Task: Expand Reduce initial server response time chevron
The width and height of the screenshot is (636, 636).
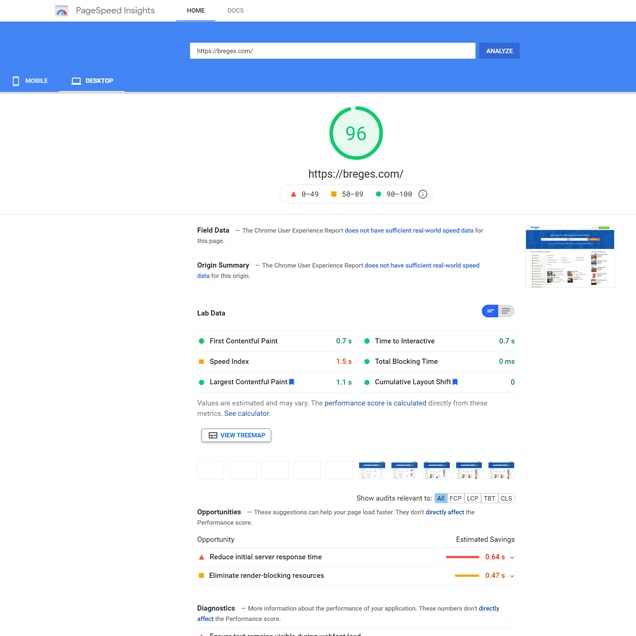Action: click(512, 557)
